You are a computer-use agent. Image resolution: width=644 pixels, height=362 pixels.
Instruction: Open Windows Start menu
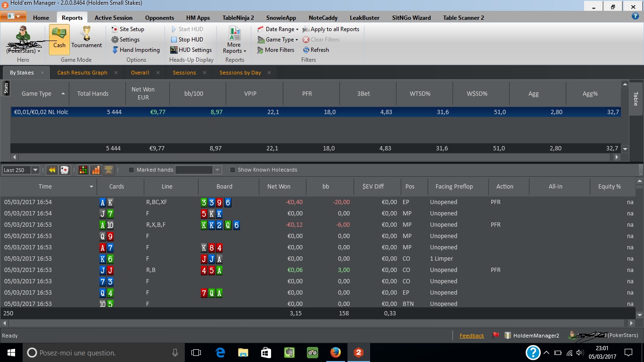pyautogui.click(x=11, y=353)
